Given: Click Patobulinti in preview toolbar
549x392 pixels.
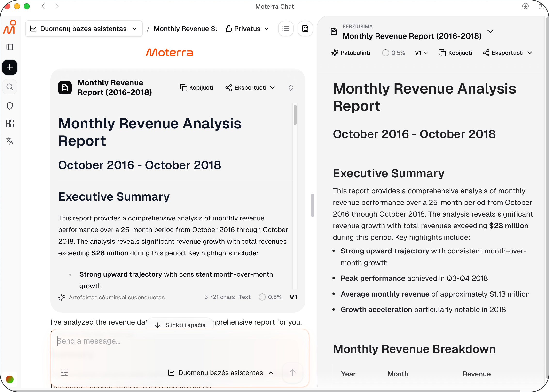Looking at the screenshot, I should click(351, 53).
